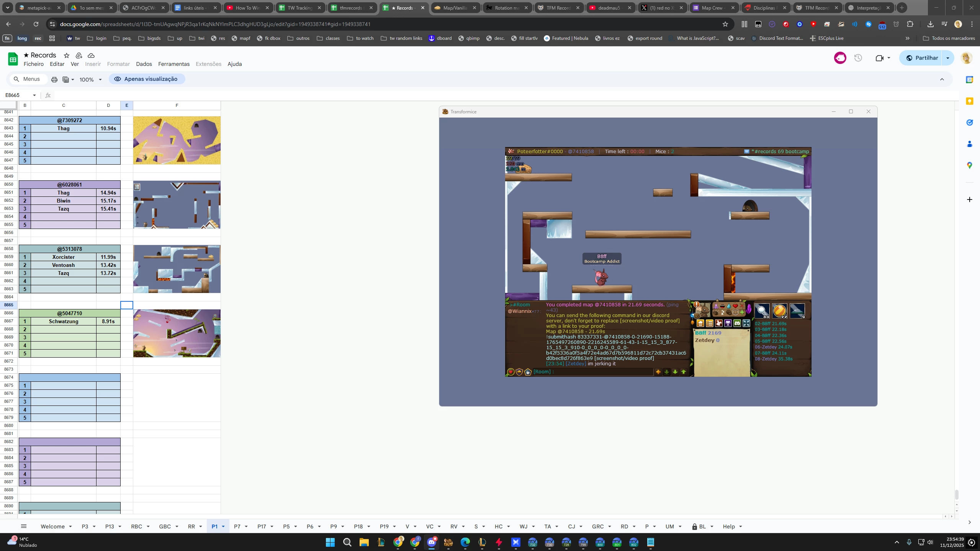Click the name box showing E8665
980x551 pixels.
(x=18, y=95)
